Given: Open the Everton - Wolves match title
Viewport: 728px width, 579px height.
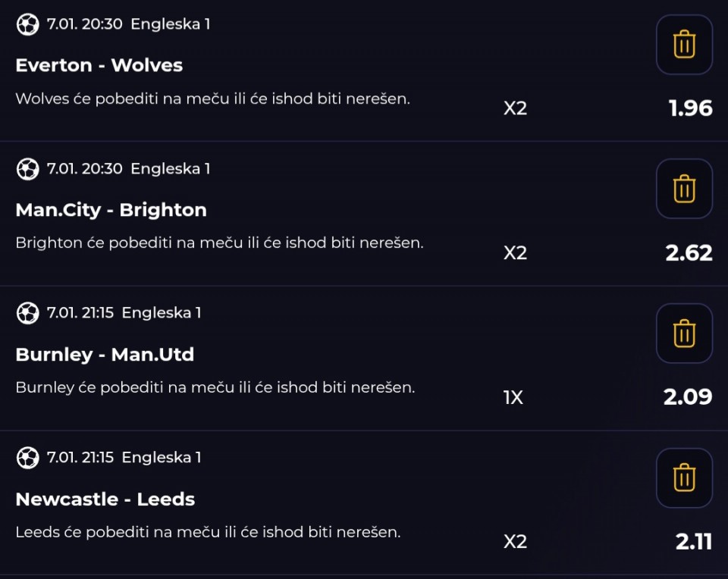Looking at the screenshot, I should [x=99, y=65].
